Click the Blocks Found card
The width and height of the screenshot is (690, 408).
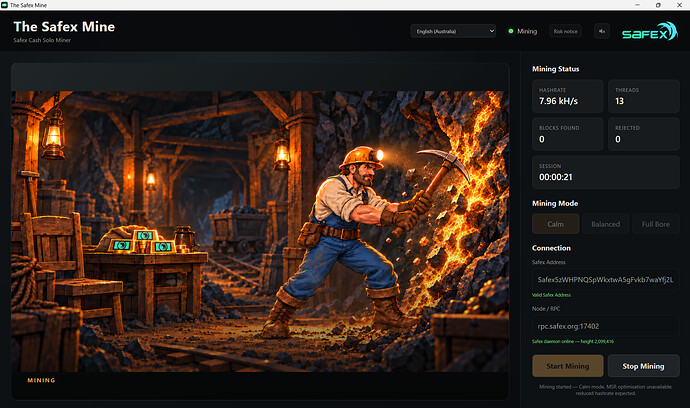tap(568, 134)
